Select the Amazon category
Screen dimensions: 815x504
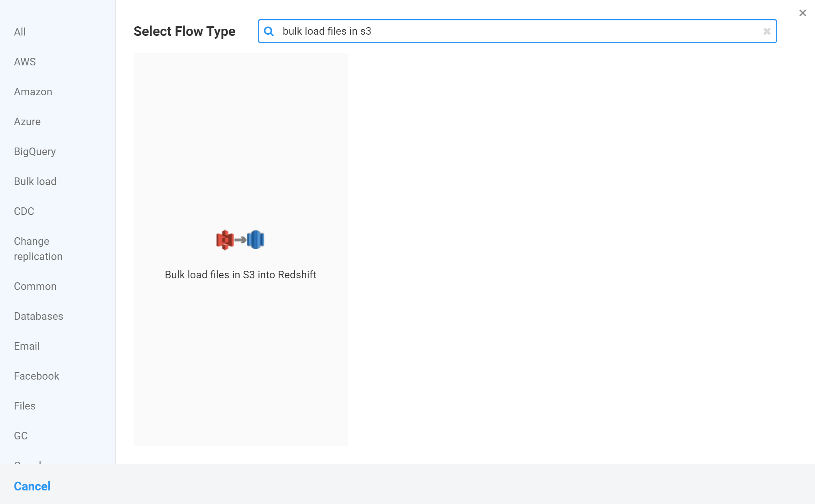[x=33, y=92]
